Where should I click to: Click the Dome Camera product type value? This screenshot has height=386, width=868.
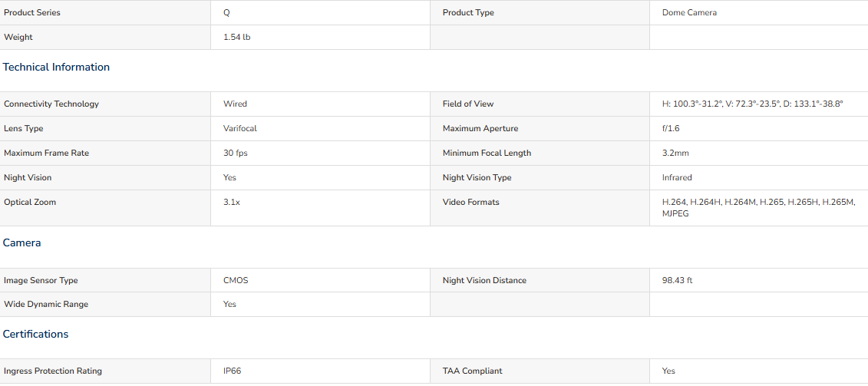[x=689, y=13]
